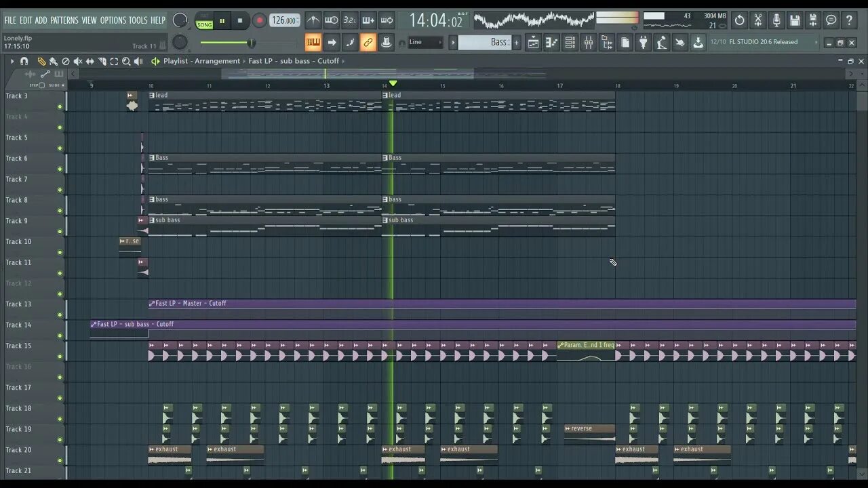Open the browser view icon
This screenshot has width=868, height=488.
(607, 43)
